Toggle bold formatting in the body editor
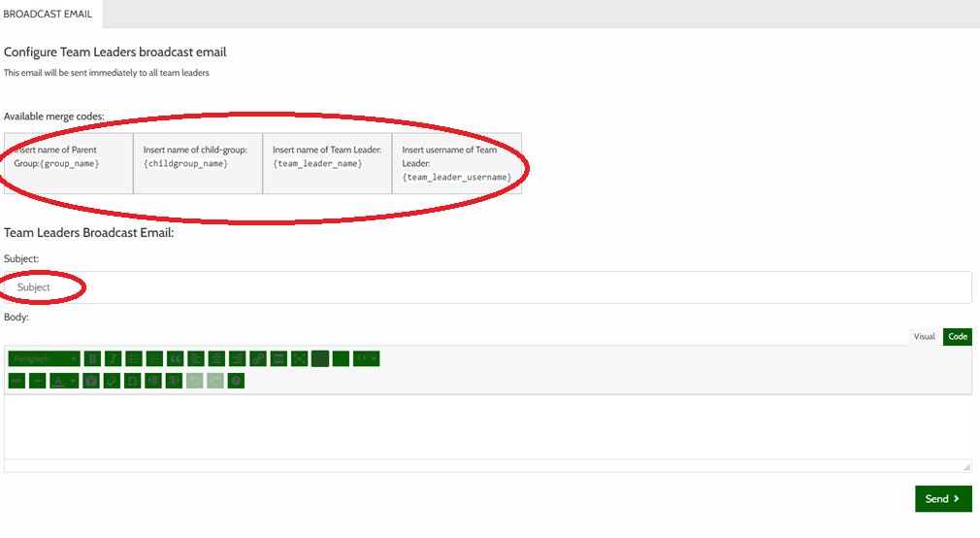The image size is (980, 538). click(92, 358)
